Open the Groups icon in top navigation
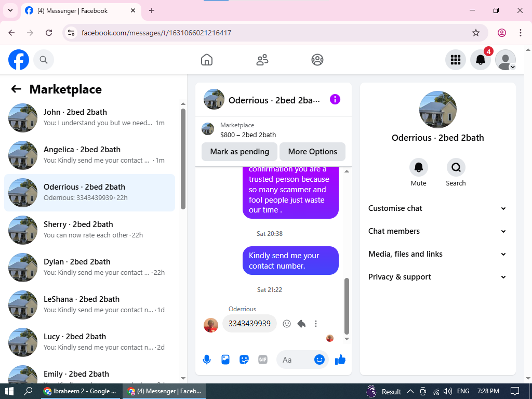The height and width of the screenshot is (399, 532). coord(317,60)
